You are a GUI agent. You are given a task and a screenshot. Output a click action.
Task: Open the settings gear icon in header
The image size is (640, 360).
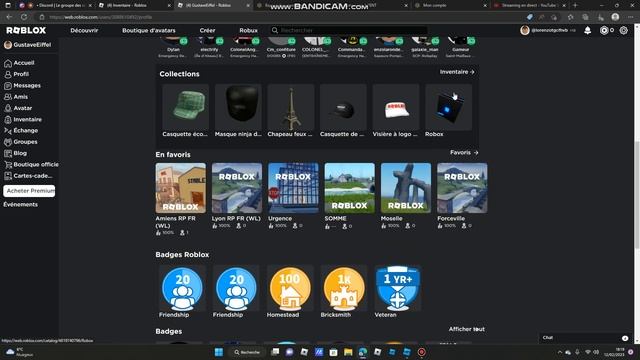pos(623,30)
